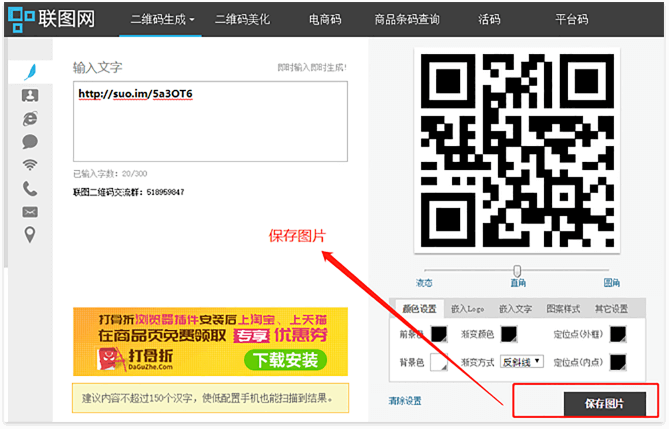Image resolution: width=669 pixels, height=429 pixels.
Task: Open the WiFi QR code icon
Action: pos(30,165)
